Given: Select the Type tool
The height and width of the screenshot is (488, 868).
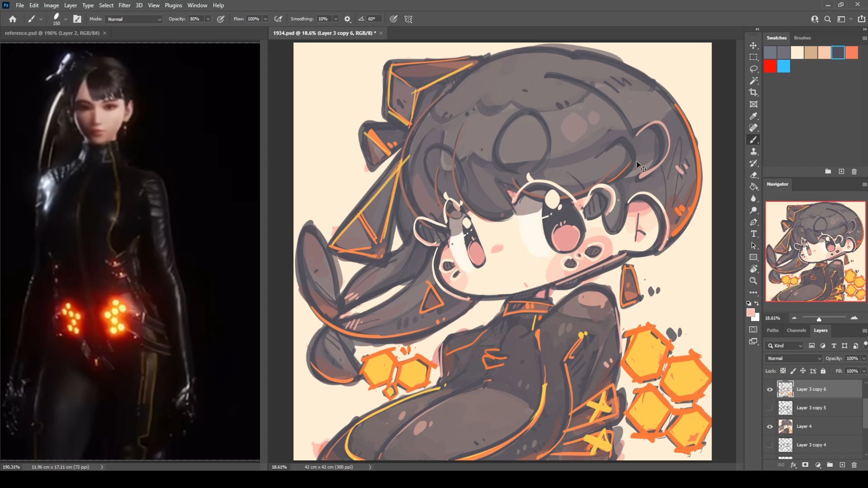Looking at the screenshot, I should click(753, 234).
